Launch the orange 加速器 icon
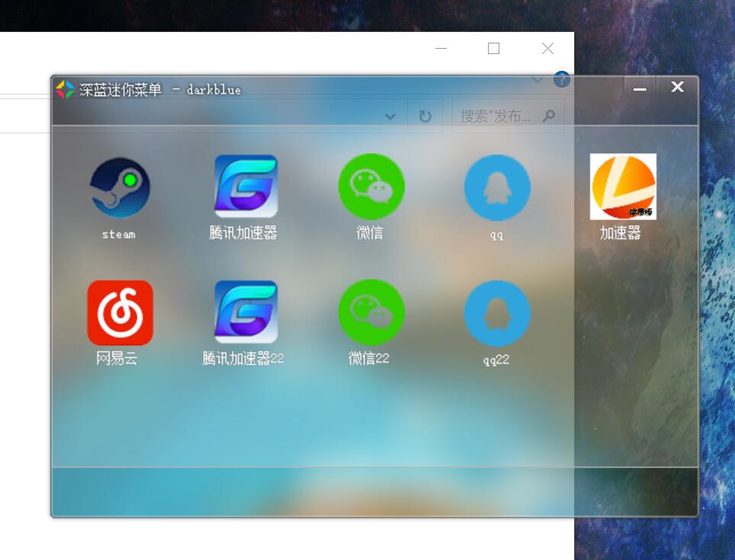 623,187
